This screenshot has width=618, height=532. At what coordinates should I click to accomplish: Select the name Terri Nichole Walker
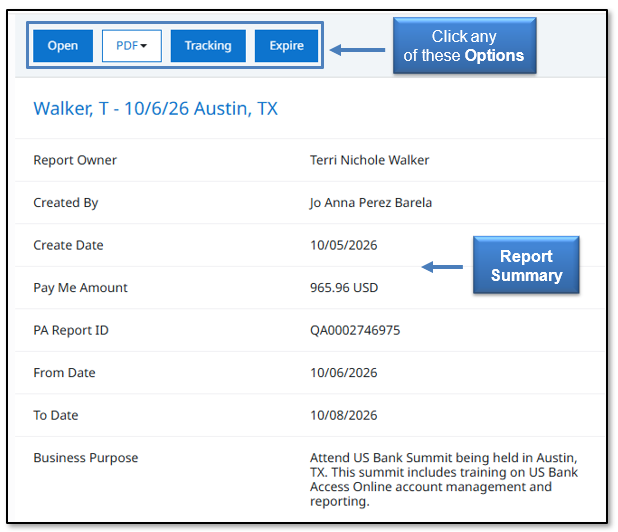[x=369, y=160]
